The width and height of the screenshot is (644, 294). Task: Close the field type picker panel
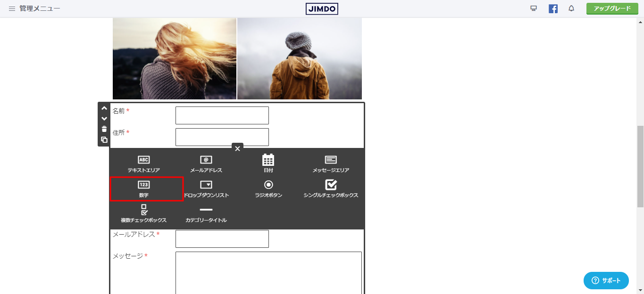click(x=237, y=148)
